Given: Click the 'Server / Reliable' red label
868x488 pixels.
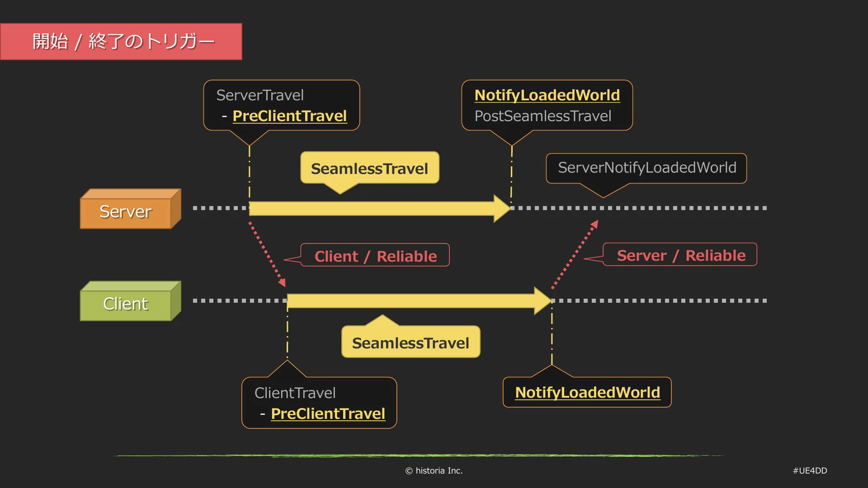Looking at the screenshot, I should 680,255.
